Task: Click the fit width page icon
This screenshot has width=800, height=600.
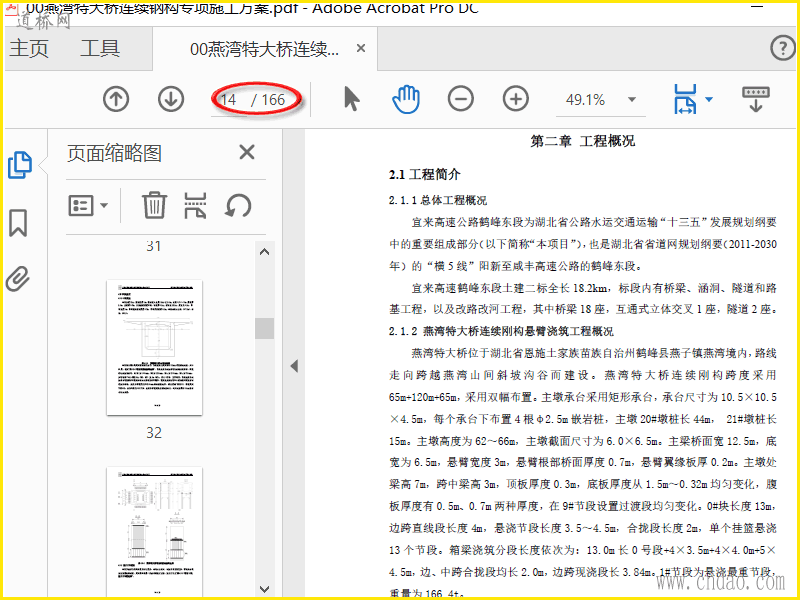Action: (x=685, y=99)
